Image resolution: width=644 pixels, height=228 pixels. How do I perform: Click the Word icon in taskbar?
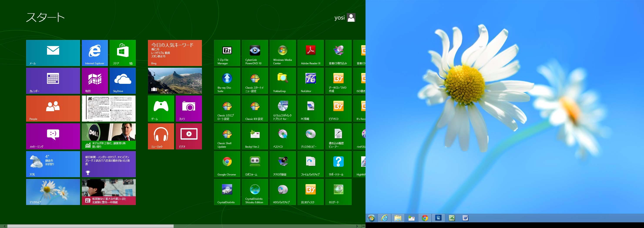point(465,218)
